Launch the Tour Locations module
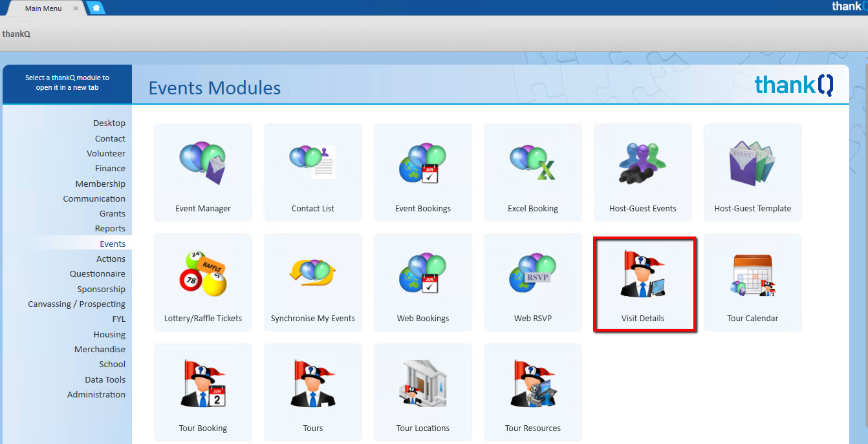The image size is (868, 444). [423, 385]
